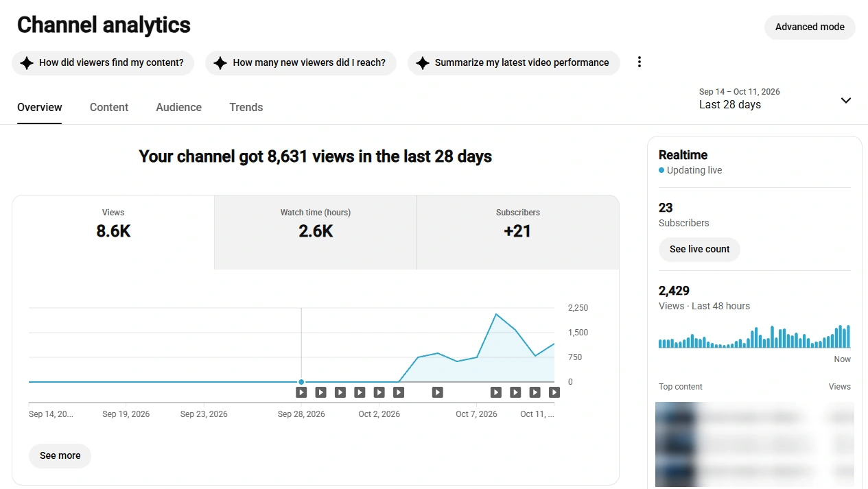Click the 'Updating live' status text

(x=694, y=170)
